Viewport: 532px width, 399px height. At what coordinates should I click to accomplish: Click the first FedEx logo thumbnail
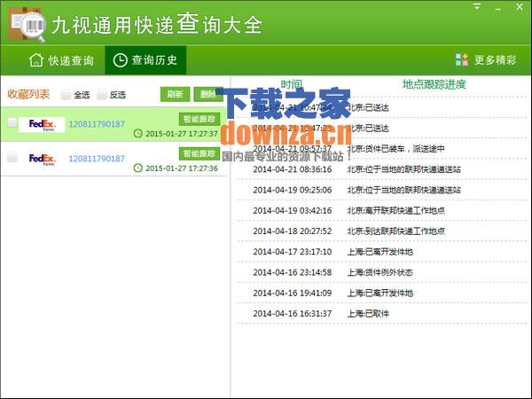point(41,125)
